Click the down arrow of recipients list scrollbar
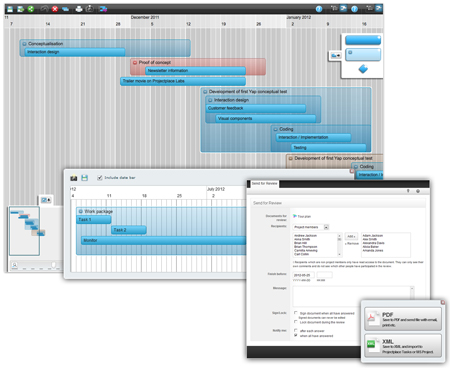This screenshot has width=450, height=368. (340, 254)
